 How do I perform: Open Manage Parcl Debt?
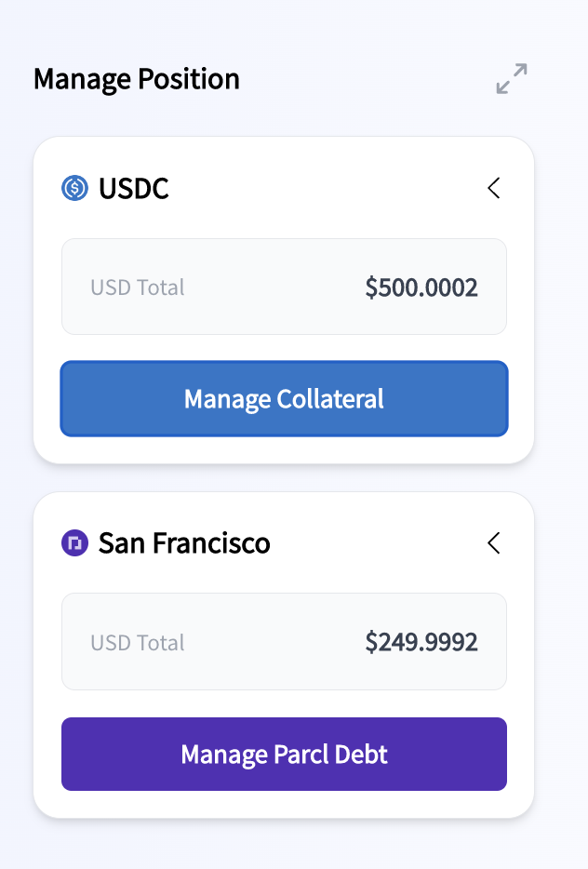coord(285,754)
